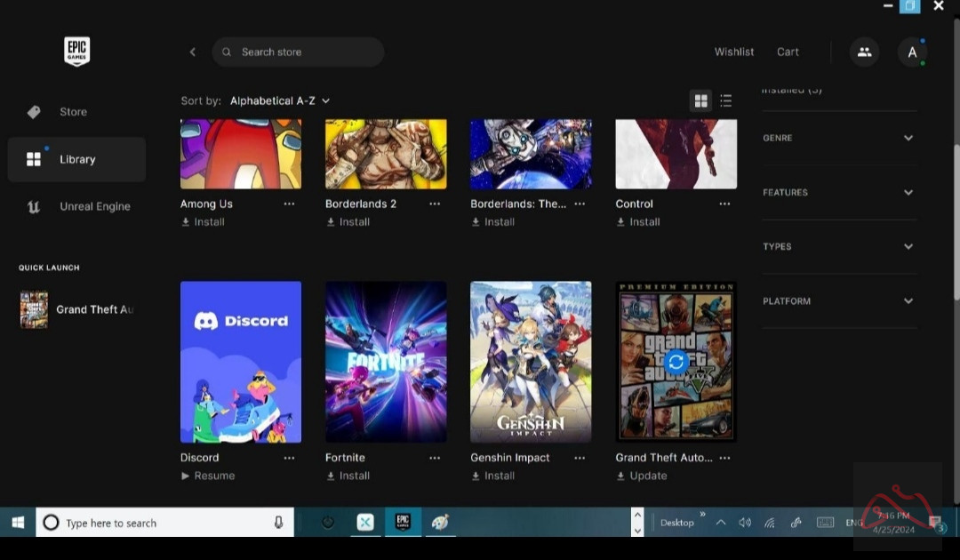Open Unreal Engine in the sidebar

click(94, 206)
